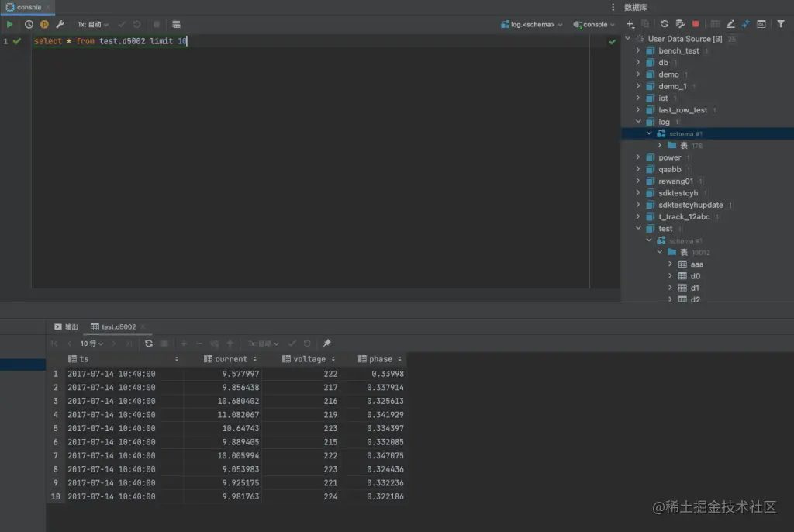This screenshot has height=532, width=794.
Task: Delete selected row with minus icon
Action: [199, 344]
